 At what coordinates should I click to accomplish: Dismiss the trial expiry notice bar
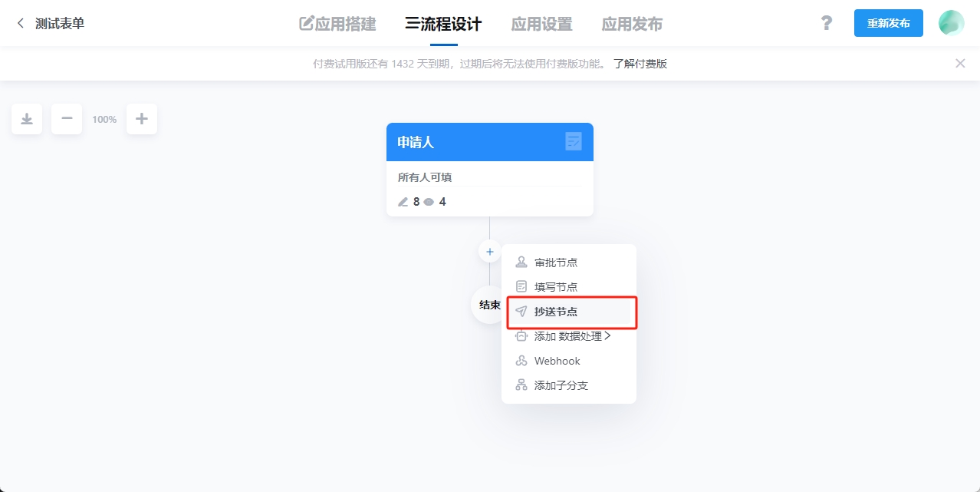[960, 63]
